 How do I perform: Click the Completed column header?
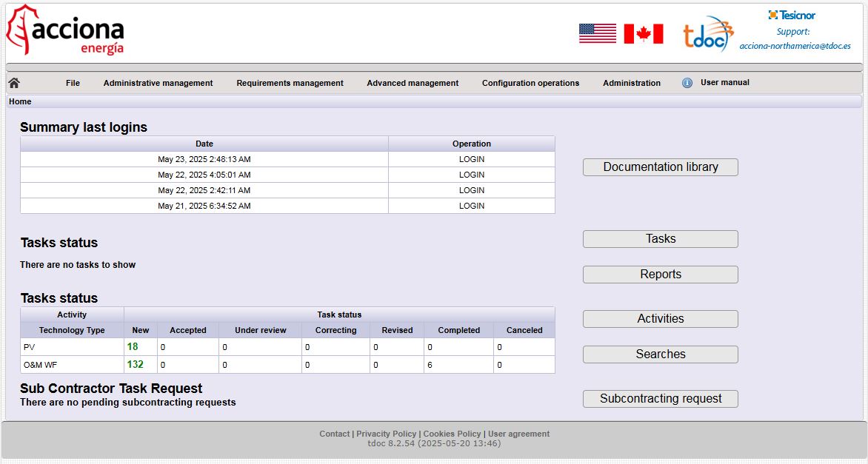459,330
